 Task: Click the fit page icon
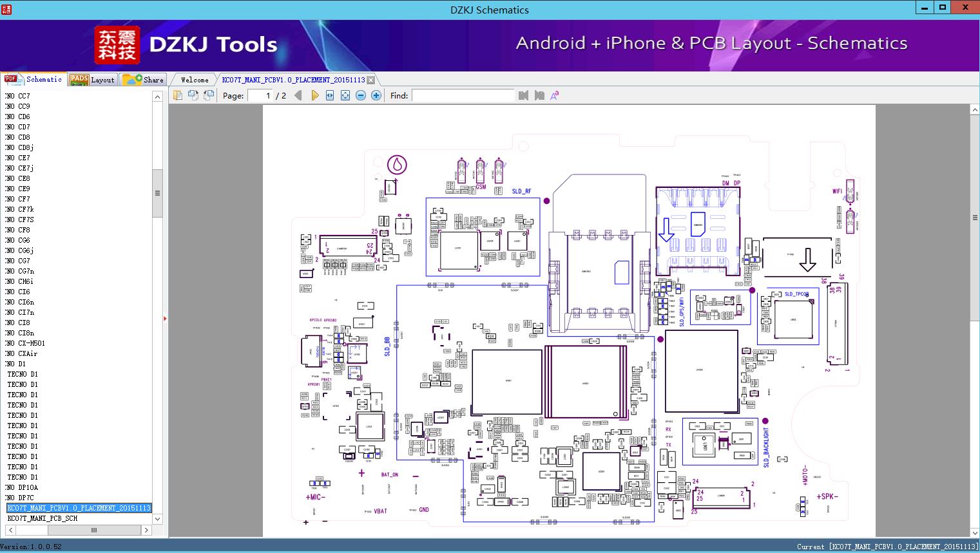[x=345, y=95]
